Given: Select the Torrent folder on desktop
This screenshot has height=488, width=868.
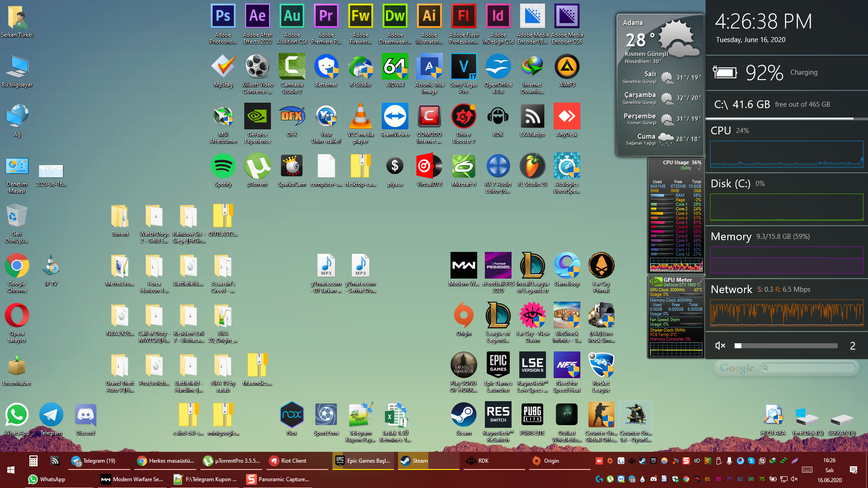Looking at the screenshot, I should pos(120,220).
